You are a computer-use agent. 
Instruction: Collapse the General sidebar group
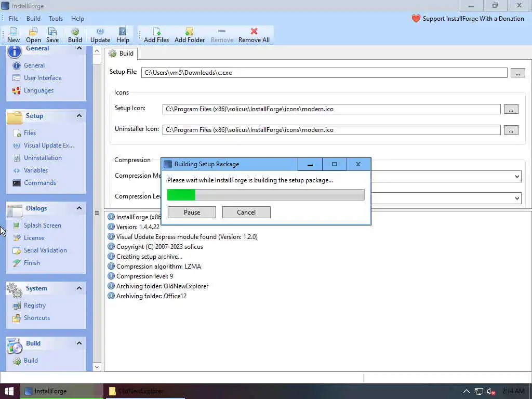pos(79,48)
